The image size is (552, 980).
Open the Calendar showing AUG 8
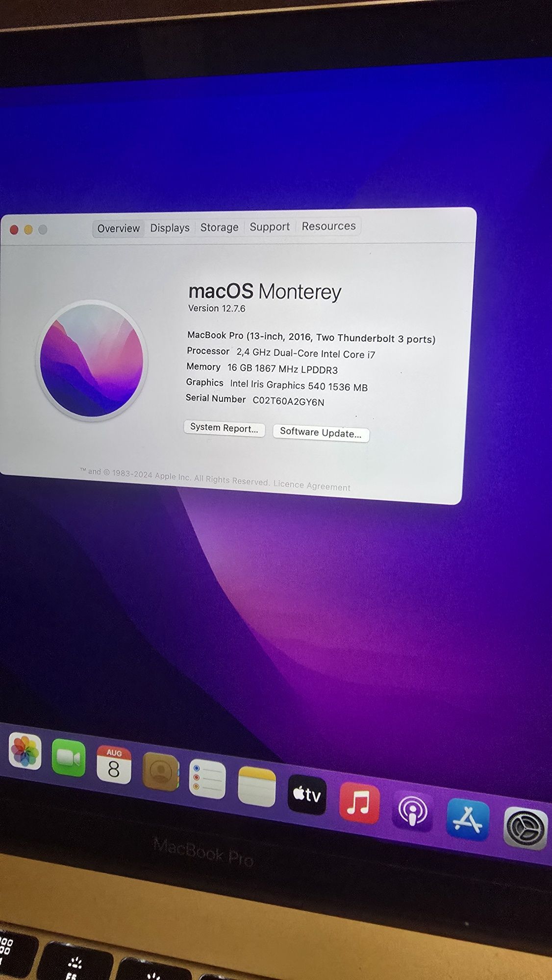pyautogui.click(x=114, y=765)
